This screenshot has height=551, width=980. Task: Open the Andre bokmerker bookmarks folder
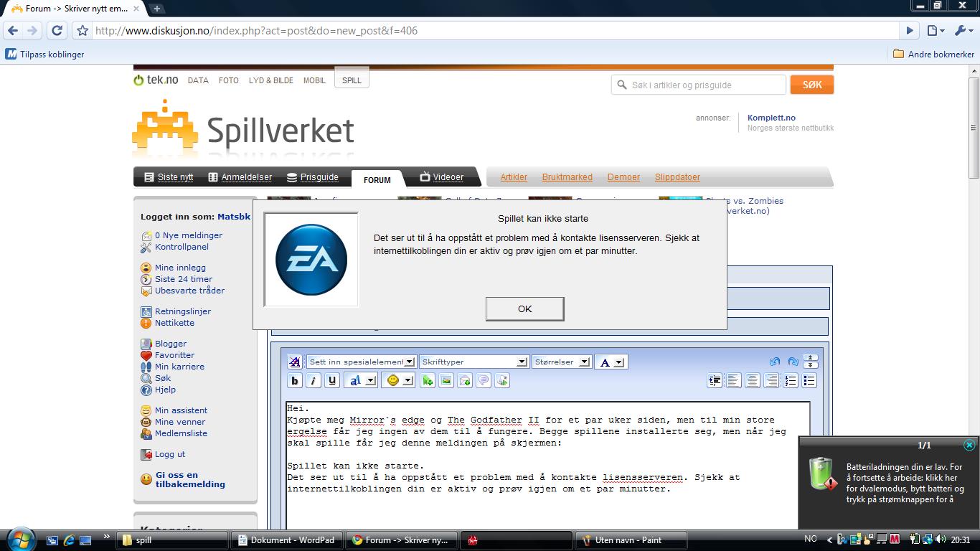click(x=933, y=54)
